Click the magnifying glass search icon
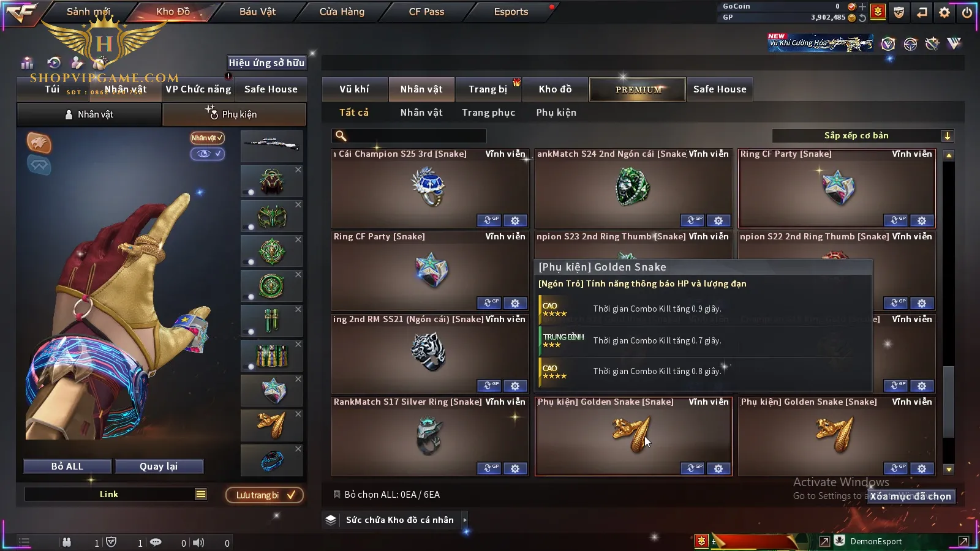 click(341, 136)
